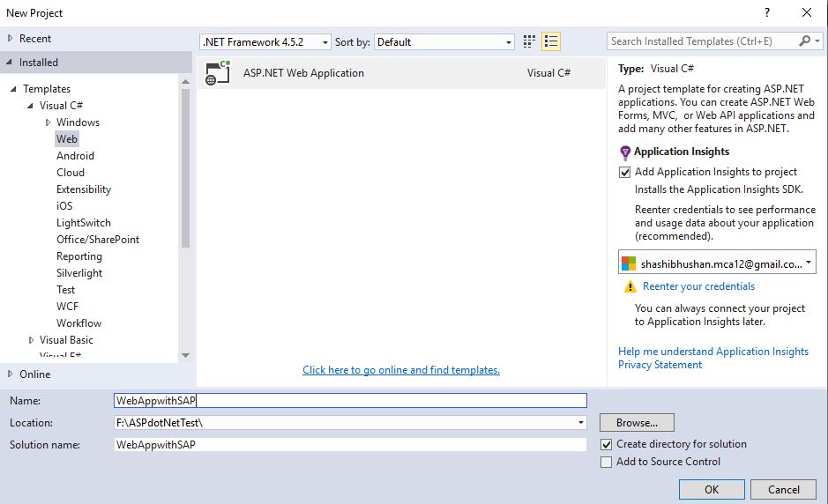
Task: Select the Web template category
Action: pos(67,139)
